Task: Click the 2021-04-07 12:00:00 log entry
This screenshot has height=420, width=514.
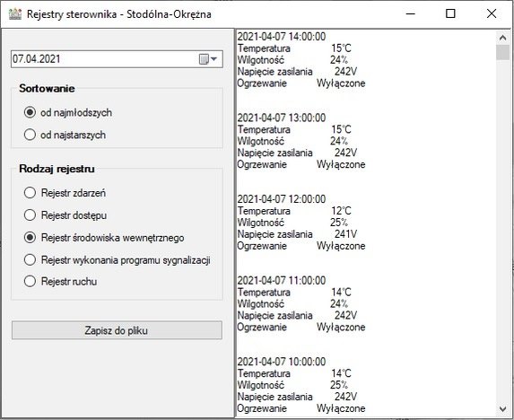Action: point(282,199)
